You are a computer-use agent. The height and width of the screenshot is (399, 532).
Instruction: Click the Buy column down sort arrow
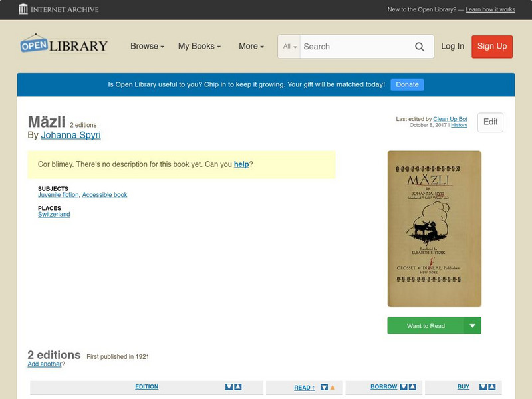[483, 386]
